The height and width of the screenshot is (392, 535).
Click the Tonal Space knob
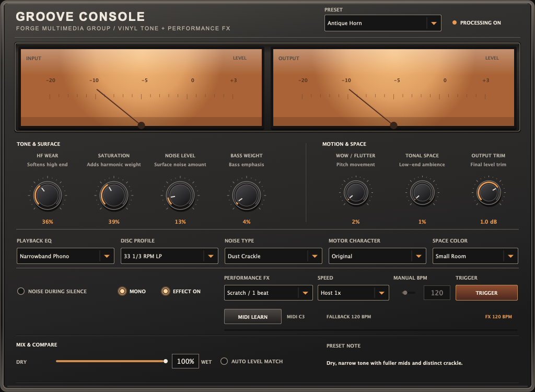[422, 192]
